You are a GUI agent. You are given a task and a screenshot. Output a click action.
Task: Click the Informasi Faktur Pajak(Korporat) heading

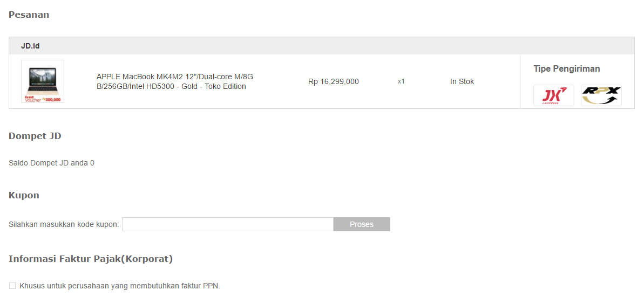tap(91, 259)
